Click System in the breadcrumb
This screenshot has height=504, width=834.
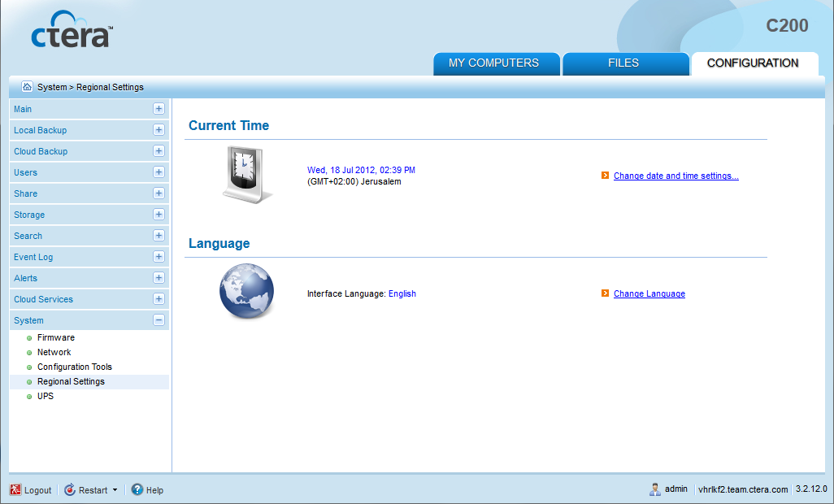(52, 87)
